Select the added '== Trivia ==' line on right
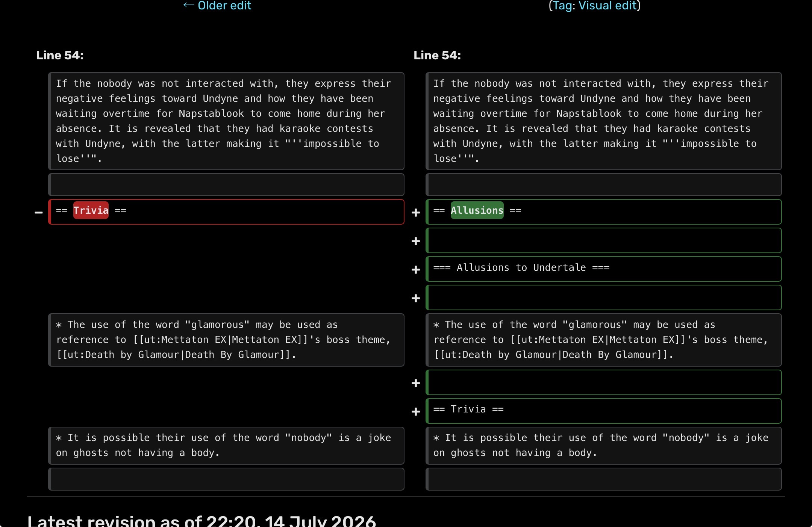This screenshot has width=812, height=527. (604, 411)
